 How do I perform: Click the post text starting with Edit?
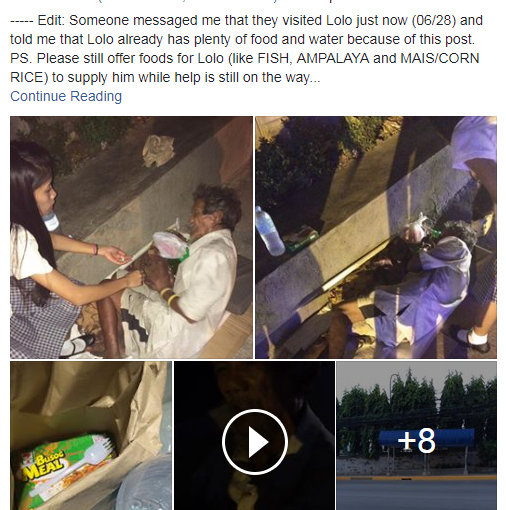click(246, 49)
